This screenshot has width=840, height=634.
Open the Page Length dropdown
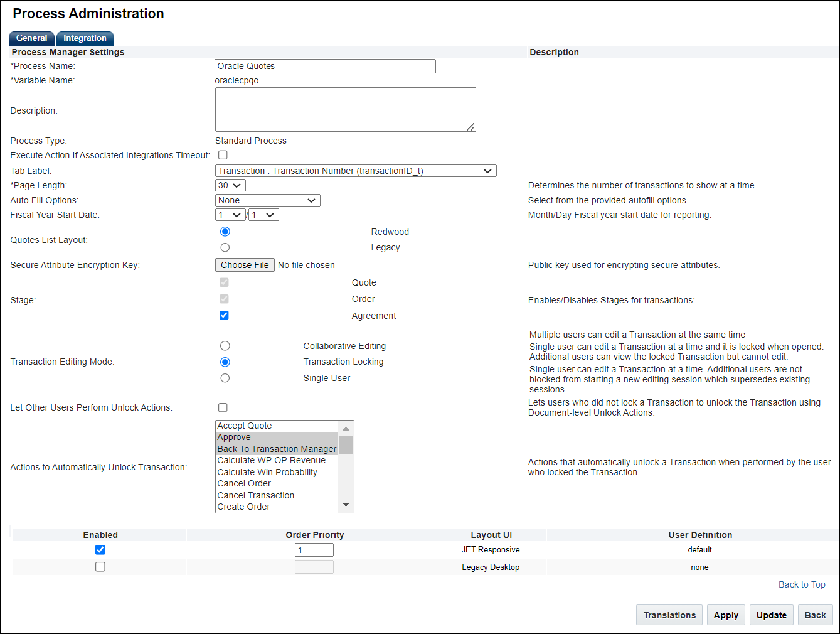coord(230,185)
